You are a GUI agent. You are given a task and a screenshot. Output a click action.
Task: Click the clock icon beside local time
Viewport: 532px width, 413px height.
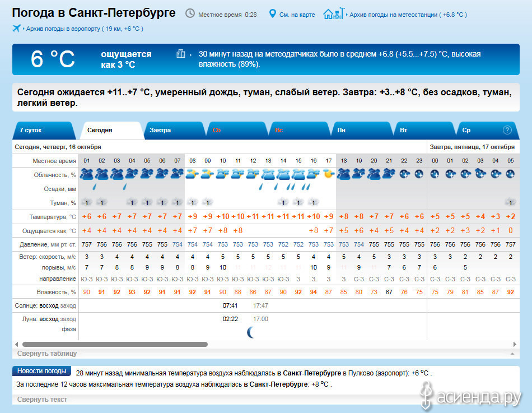click(190, 13)
